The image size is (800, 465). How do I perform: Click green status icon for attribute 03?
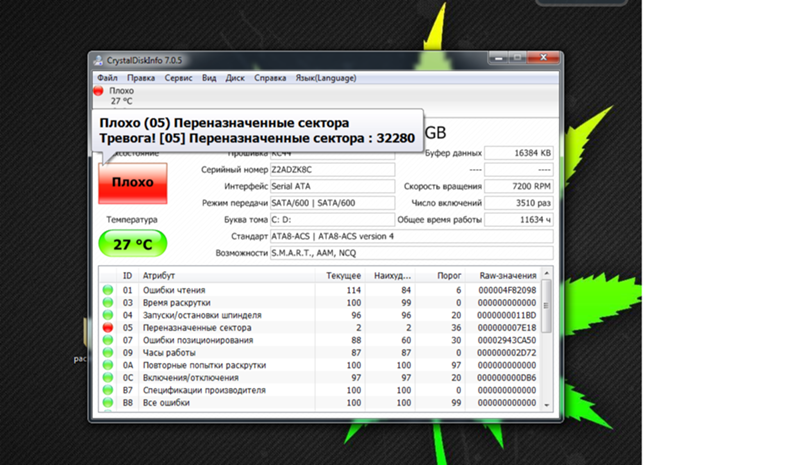tap(108, 302)
